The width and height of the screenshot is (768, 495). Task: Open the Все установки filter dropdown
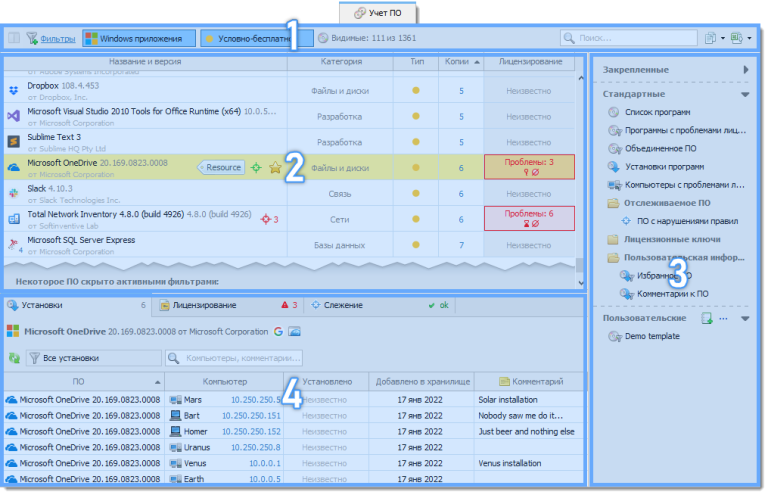(93, 358)
